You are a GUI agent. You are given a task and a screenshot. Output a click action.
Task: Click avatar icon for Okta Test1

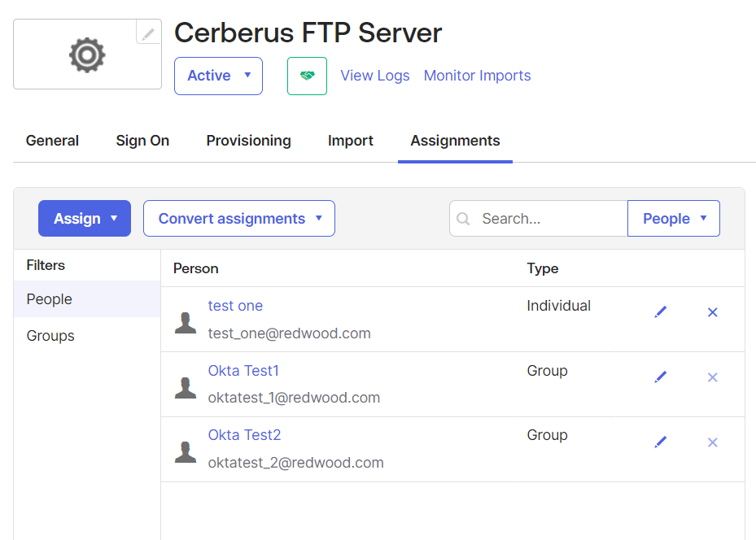(x=186, y=388)
